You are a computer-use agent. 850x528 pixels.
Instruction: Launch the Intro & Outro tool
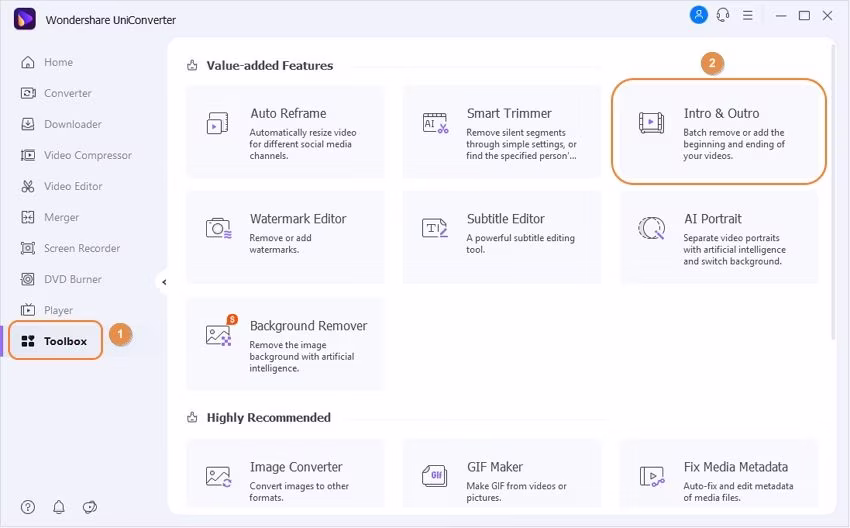click(719, 131)
